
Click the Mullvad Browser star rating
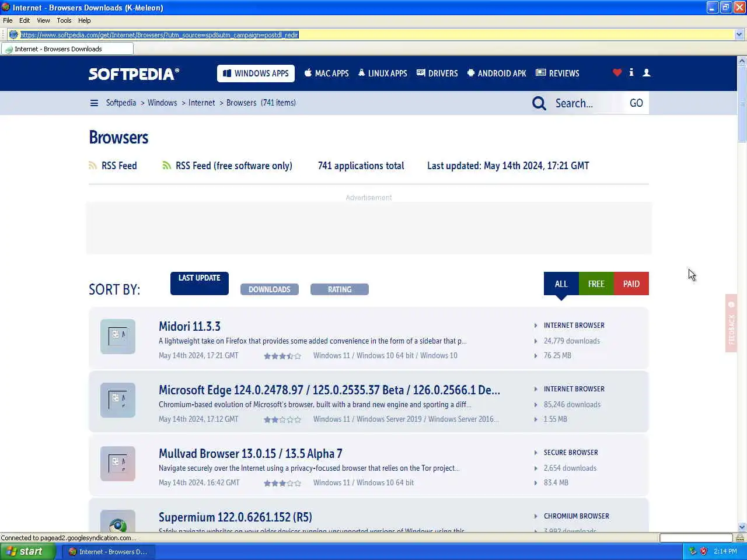(282, 483)
